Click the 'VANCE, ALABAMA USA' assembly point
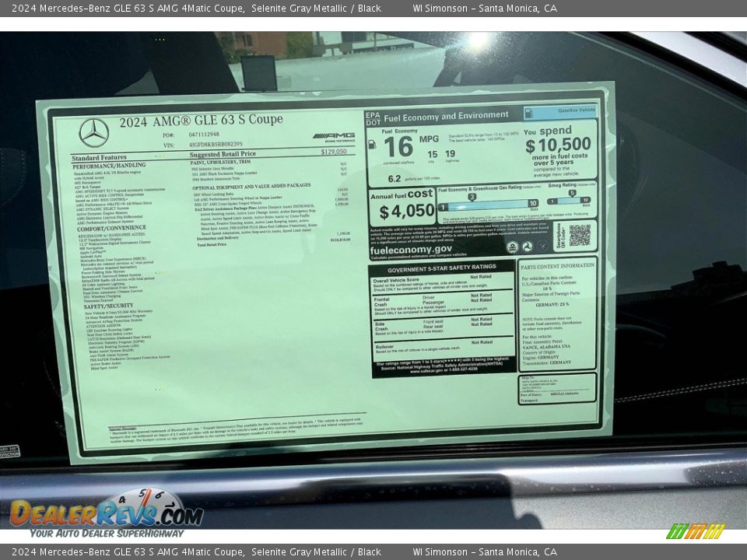The width and height of the screenshot is (747, 560). coord(546,347)
